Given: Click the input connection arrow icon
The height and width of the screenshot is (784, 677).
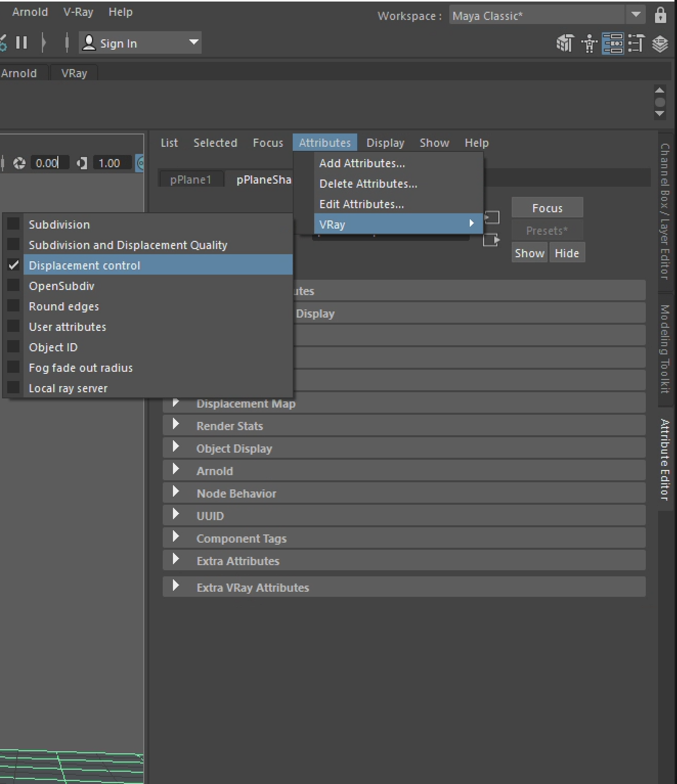Looking at the screenshot, I should coord(491,217).
